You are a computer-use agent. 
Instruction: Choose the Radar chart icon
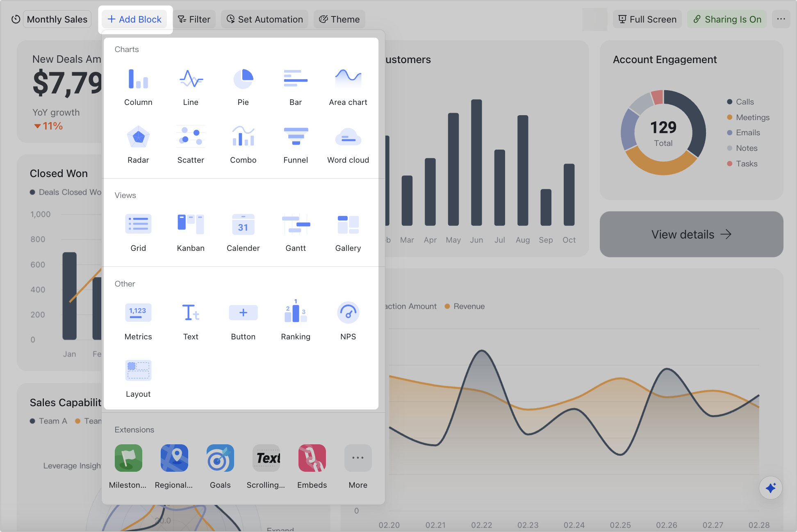(x=138, y=145)
